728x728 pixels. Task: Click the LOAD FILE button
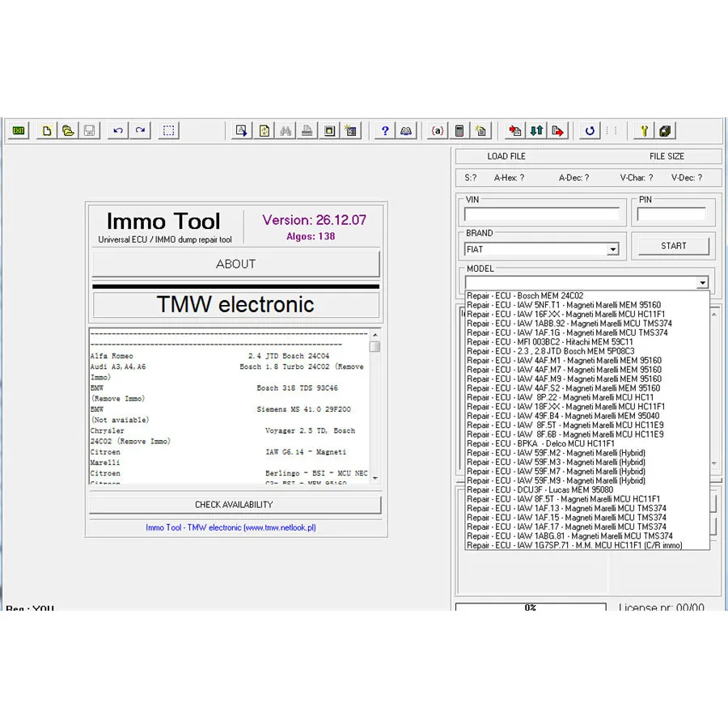506,156
